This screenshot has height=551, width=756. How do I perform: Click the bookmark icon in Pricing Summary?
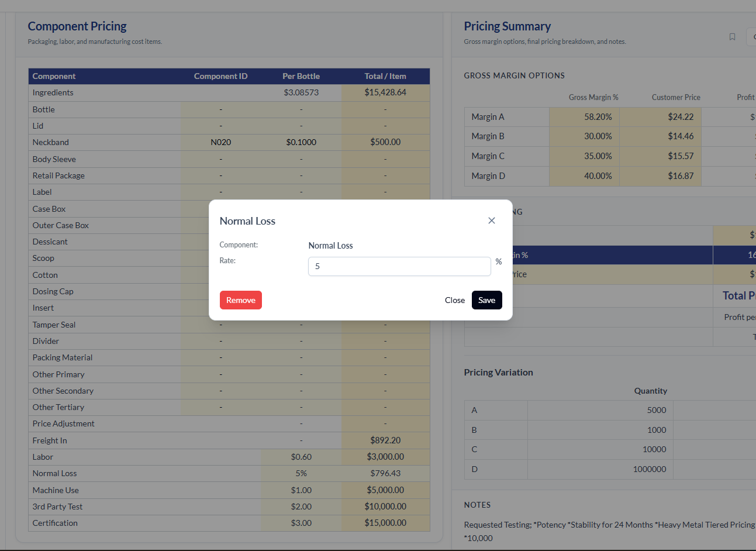tap(732, 37)
